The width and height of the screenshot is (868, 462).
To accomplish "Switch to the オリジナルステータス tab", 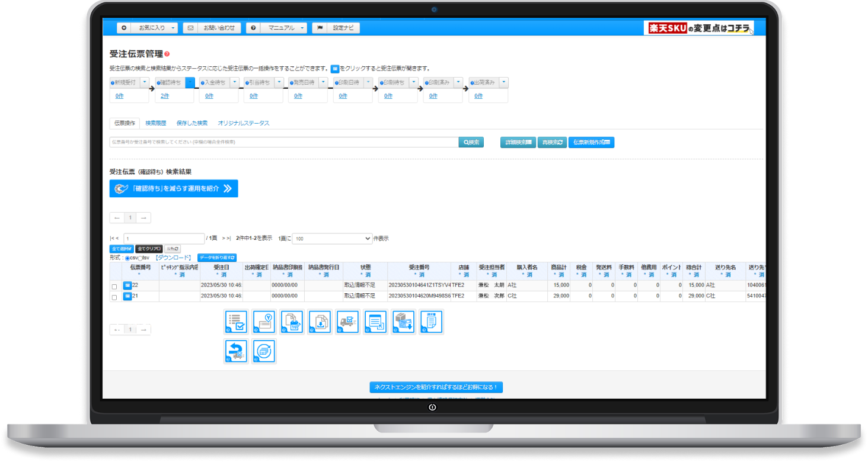I will [x=243, y=123].
